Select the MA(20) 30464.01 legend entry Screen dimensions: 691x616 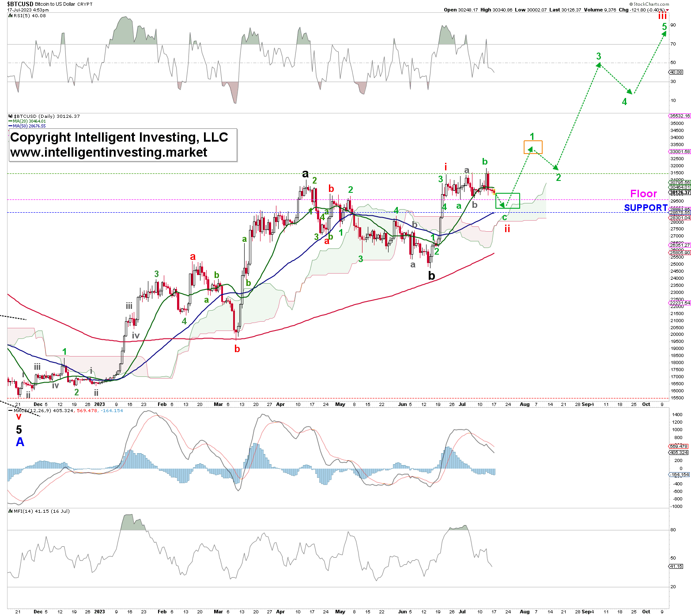[x=27, y=121]
